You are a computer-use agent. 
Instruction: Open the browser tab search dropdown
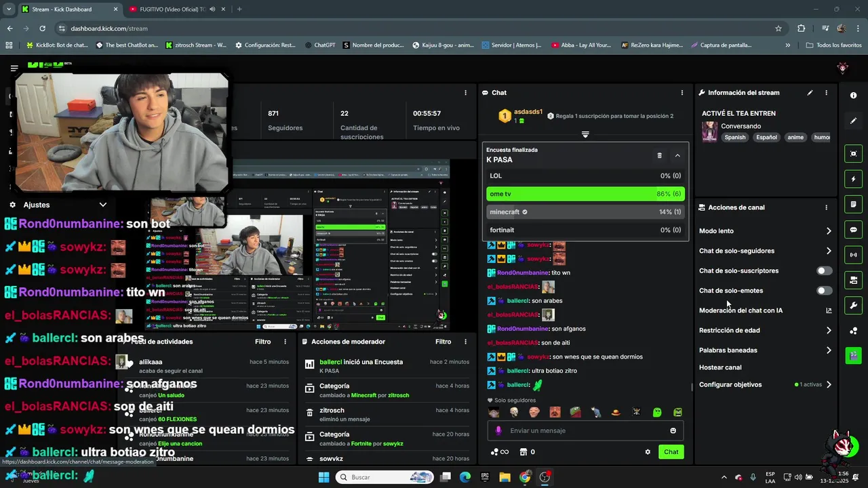(9, 9)
